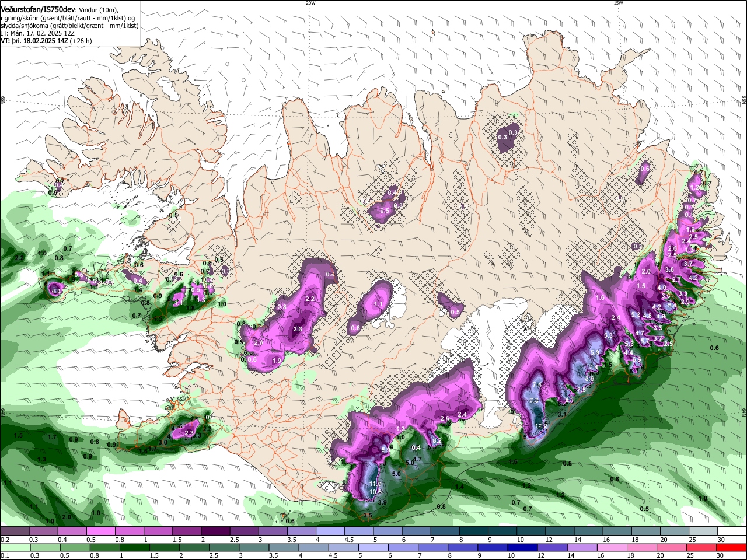
Task: Pick the darkest purple snow swatch between 2 and 2.5
Action: [x=215, y=531]
